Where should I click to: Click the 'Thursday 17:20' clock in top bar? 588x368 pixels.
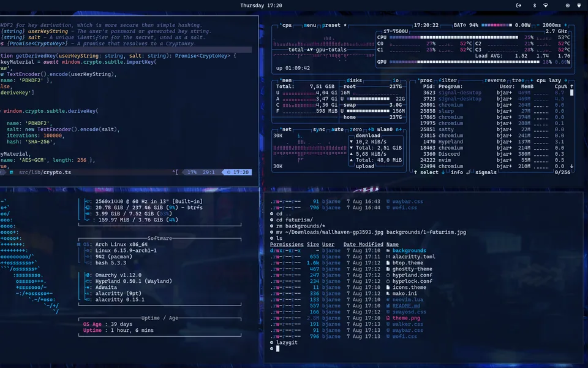click(261, 6)
